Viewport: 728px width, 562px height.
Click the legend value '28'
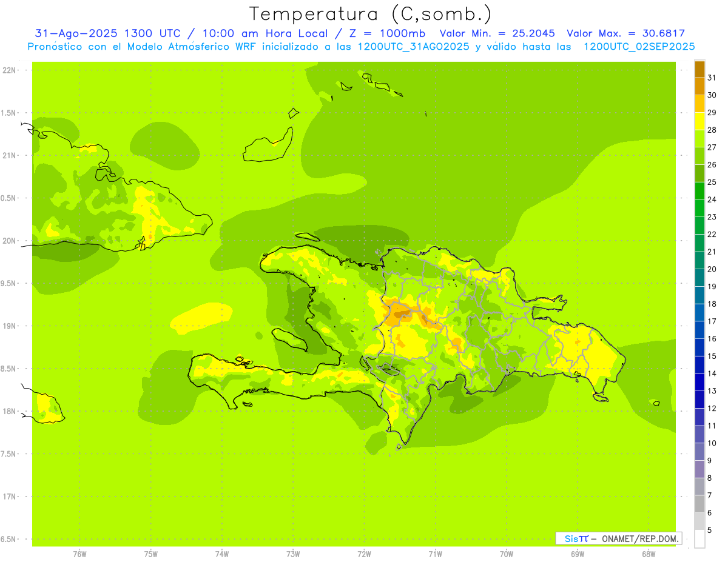click(x=712, y=130)
